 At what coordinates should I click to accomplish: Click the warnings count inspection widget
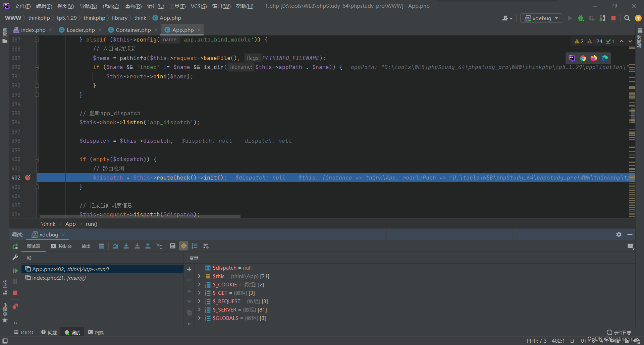594,41
